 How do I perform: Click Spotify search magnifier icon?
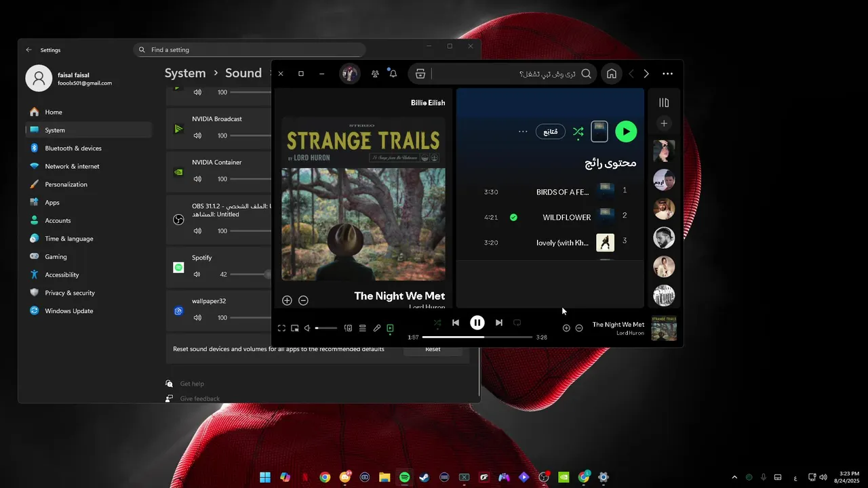tap(587, 74)
